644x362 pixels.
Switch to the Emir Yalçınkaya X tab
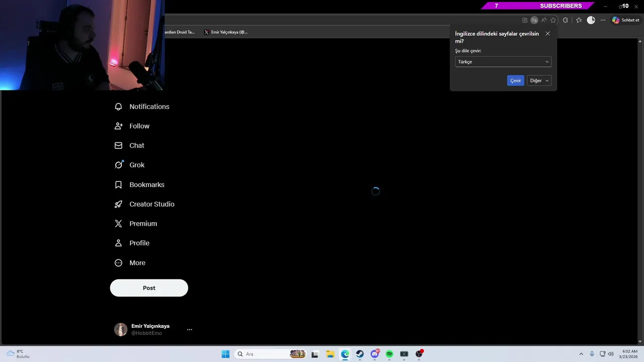226,32
